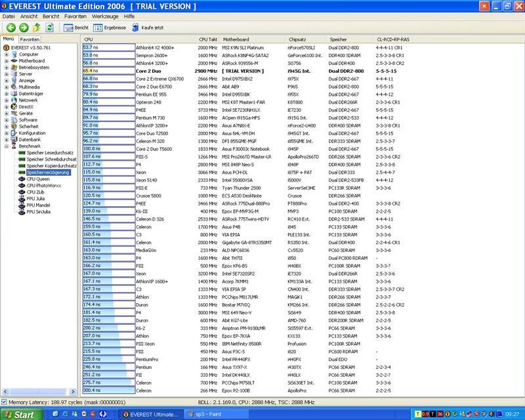The image size is (525, 420).
Task: Select the Geräte tree node icon
Action: pos(14,114)
